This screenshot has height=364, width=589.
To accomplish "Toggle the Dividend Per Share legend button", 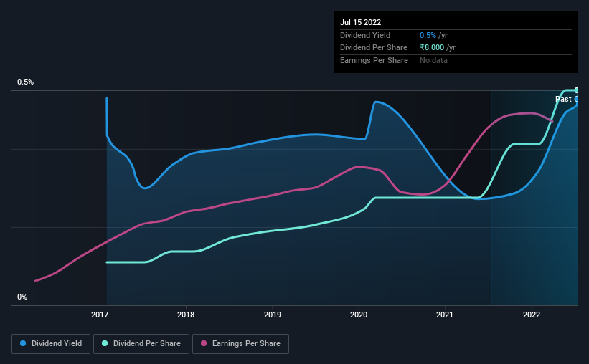I will tap(141, 344).
